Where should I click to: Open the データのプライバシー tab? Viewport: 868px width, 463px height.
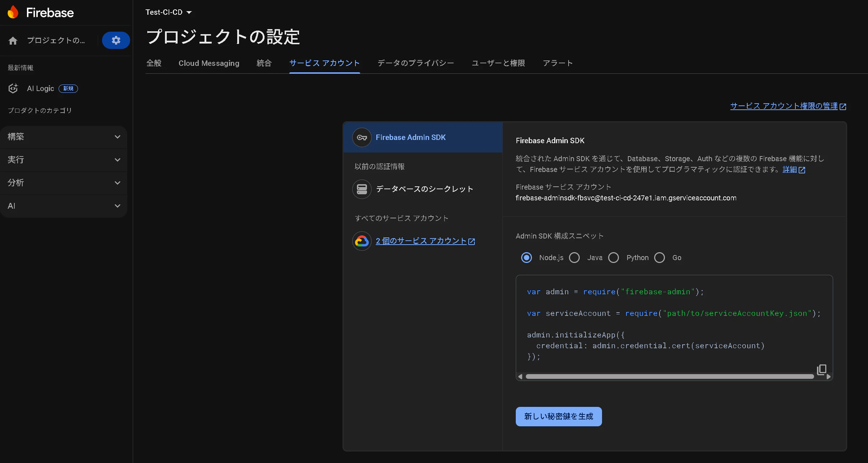[416, 63]
